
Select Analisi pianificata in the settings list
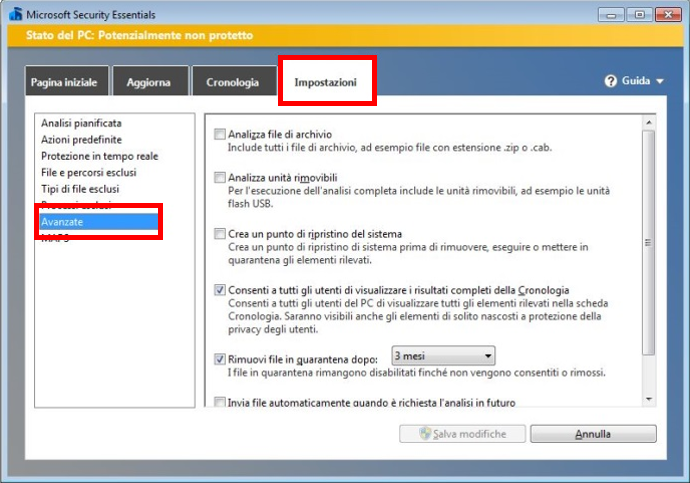[x=81, y=123]
